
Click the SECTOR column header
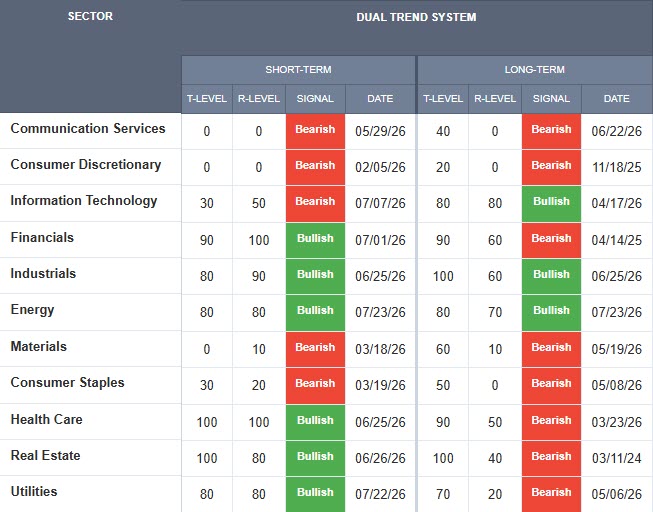pyautogui.click(x=90, y=16)
